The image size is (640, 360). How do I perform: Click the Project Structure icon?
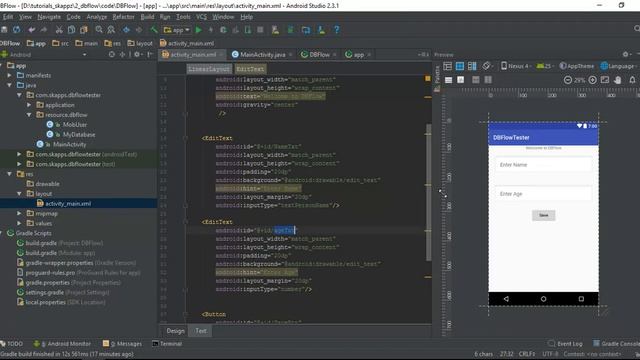(x=306, y=30)
